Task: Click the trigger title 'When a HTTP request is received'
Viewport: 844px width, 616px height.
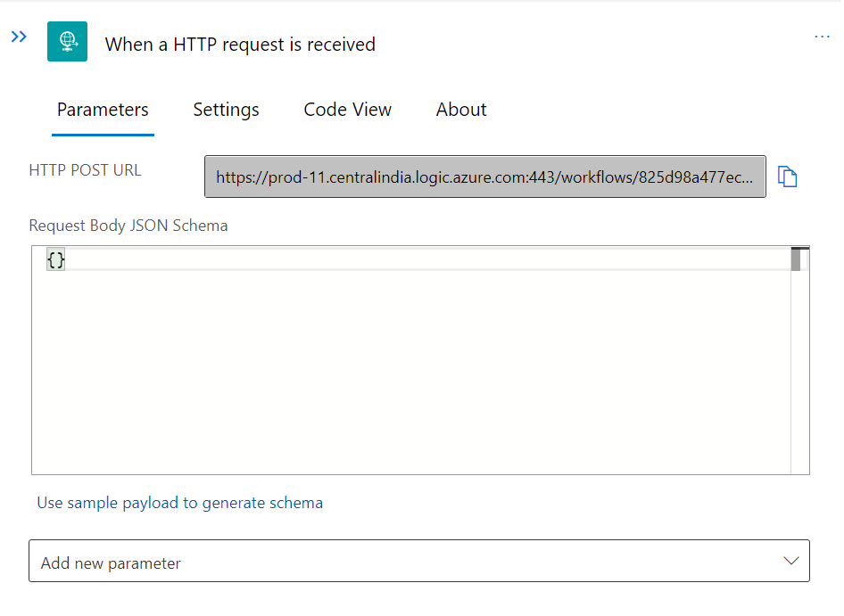Action: tap(240, 45)
